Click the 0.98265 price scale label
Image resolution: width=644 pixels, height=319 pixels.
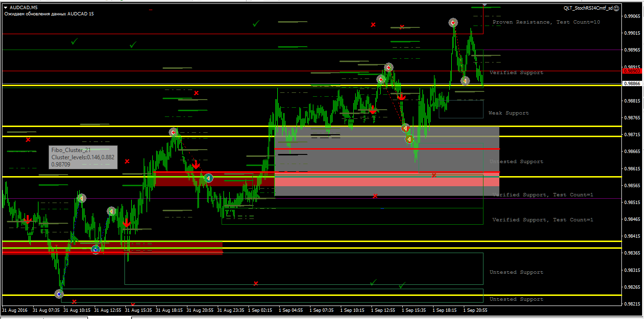pos(632,287)
